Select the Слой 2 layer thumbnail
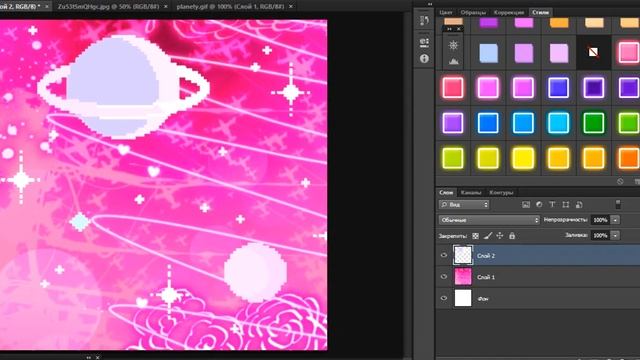This screenshot has height=360, width=640. tap(463, 255)
